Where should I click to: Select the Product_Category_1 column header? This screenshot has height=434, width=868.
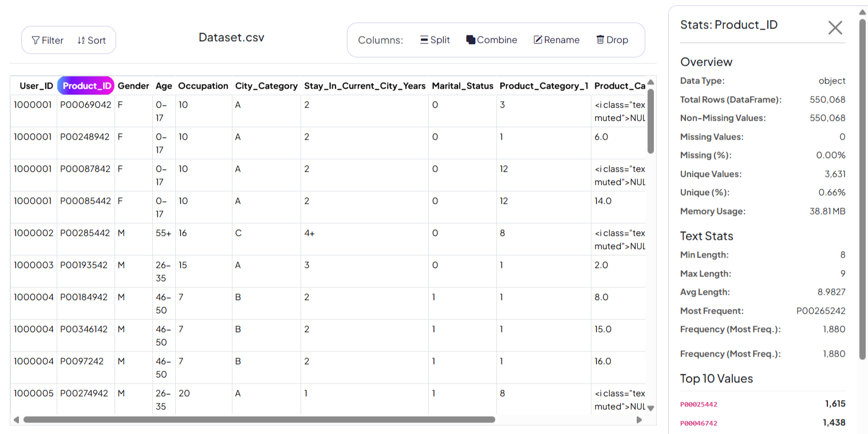544,86
